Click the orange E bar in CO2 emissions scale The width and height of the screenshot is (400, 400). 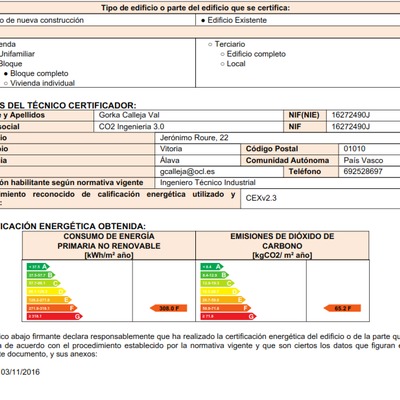[223, 300]
